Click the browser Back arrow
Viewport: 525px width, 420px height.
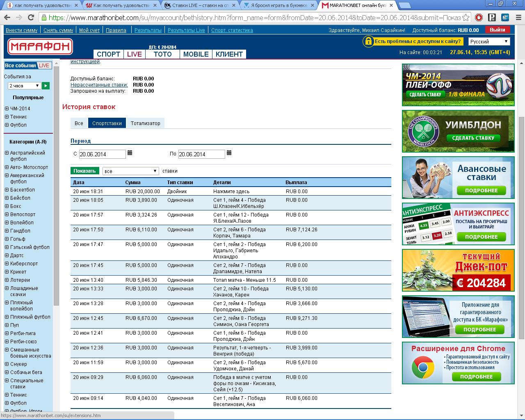point(7,18)
